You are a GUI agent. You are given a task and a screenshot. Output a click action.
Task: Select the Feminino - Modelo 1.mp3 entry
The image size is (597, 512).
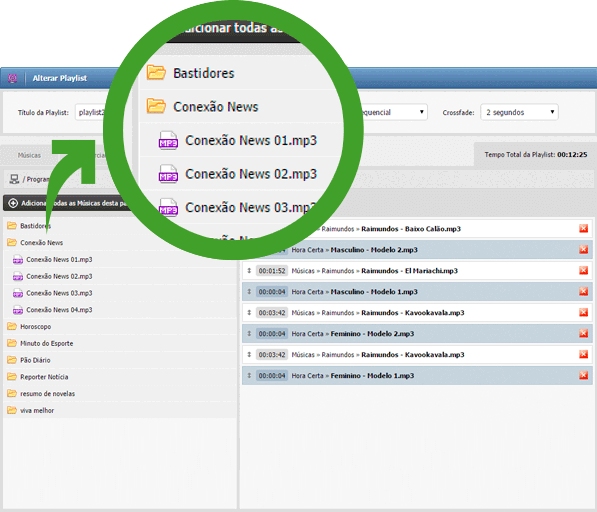tap(417, 375)
